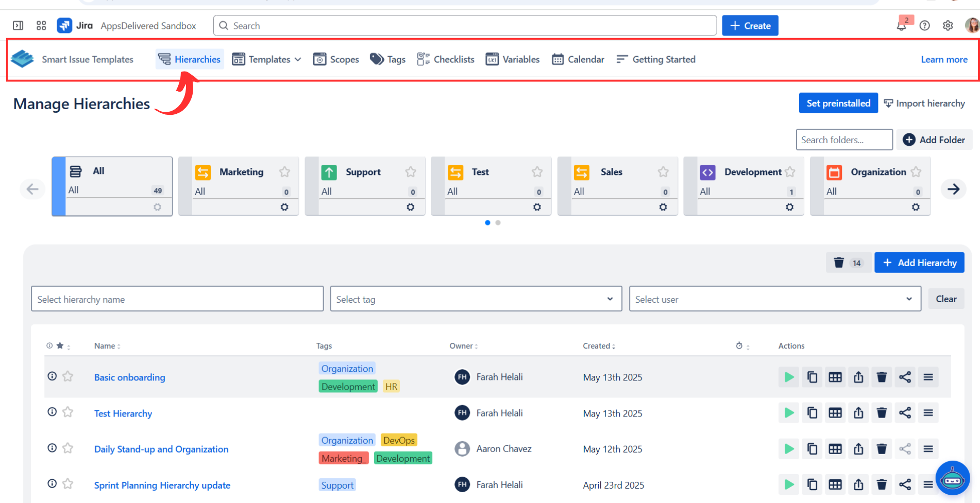Switch to the Checklists tab
Viewport: 980px width, 503px height.
coord(446,60)
